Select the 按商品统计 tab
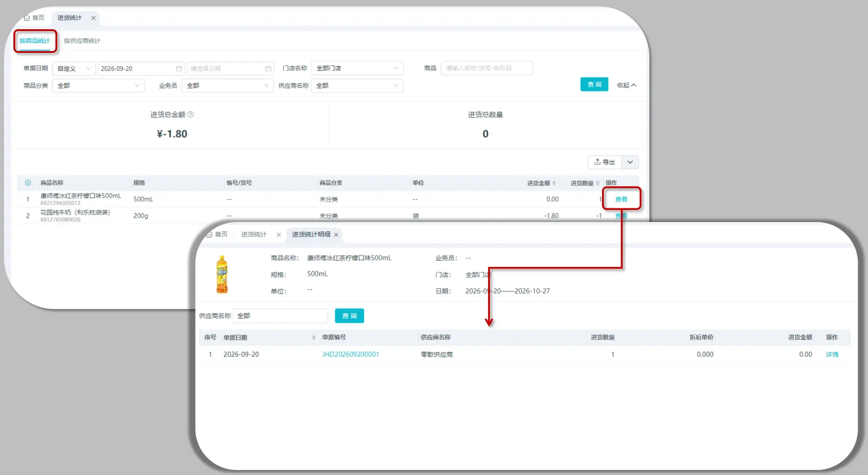Image resolution: width=868 pixels, height=475 pixels. click(35, 41)
